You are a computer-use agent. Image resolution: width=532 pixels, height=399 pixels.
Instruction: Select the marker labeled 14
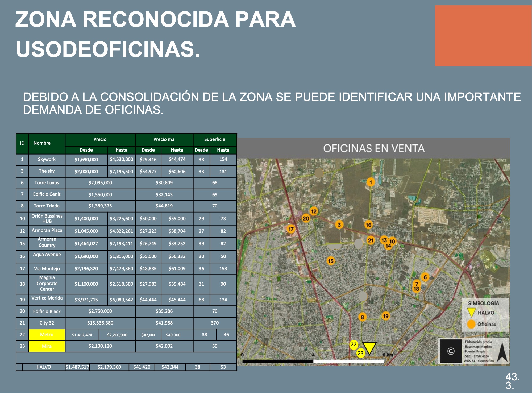pyautogui.click(x=388, y=246)
